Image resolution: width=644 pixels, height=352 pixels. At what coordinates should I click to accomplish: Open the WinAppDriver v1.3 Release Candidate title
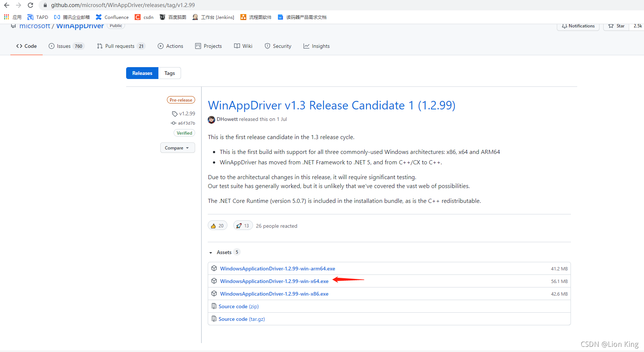coord(332,105)
